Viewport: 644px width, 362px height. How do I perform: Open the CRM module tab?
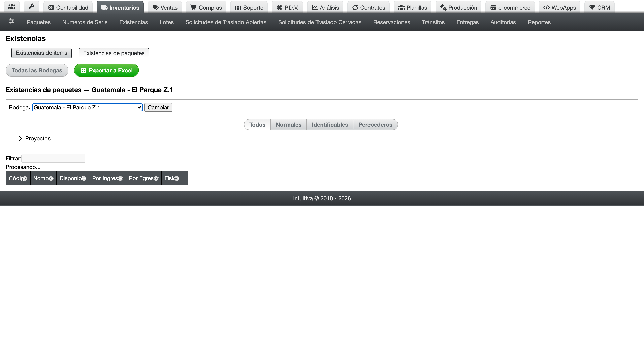coord(600,7)
